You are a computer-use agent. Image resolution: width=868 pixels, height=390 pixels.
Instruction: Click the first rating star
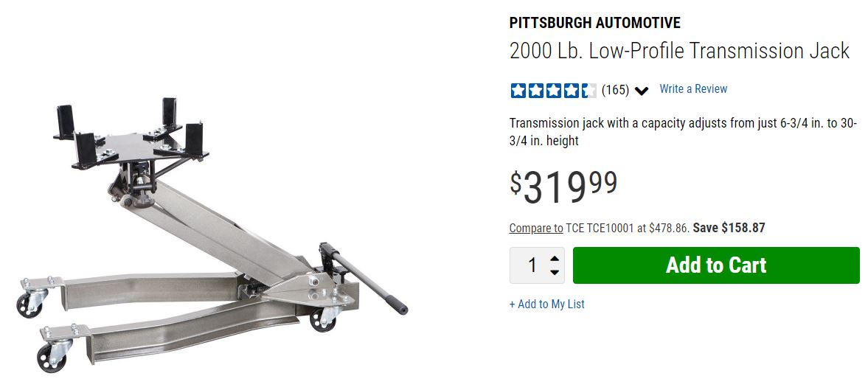click(518, 91)
